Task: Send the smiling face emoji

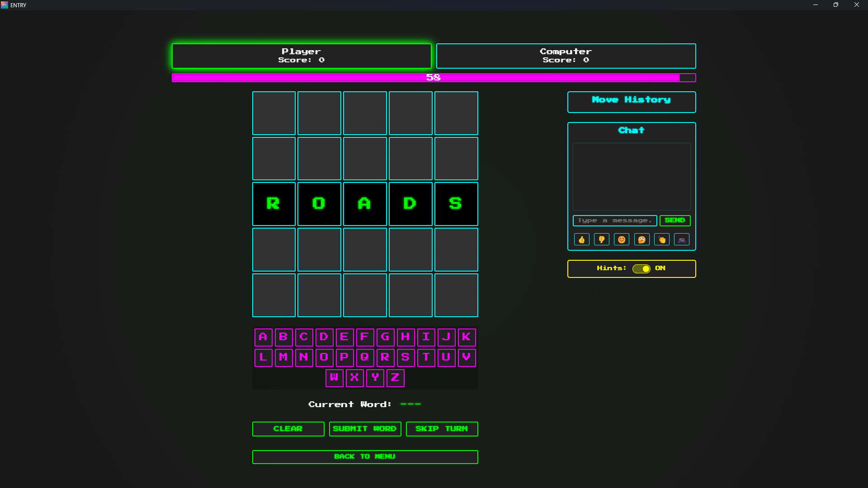Action: pos(622,239)
